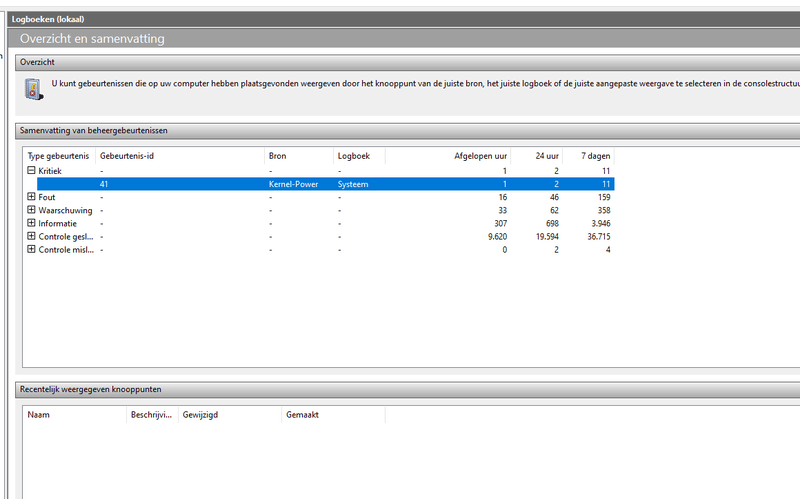Click the Gewijzigd column header
The height and width of the screenshot is (499, 800).
coord(230,415)
